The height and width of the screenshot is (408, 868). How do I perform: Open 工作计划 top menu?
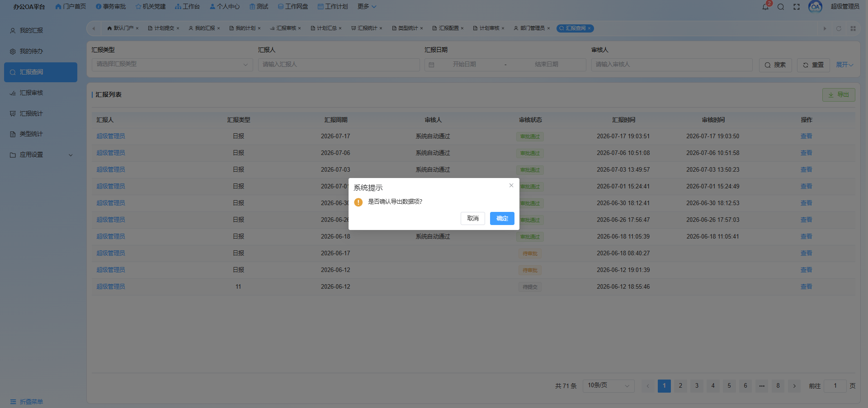pos(333,6)
